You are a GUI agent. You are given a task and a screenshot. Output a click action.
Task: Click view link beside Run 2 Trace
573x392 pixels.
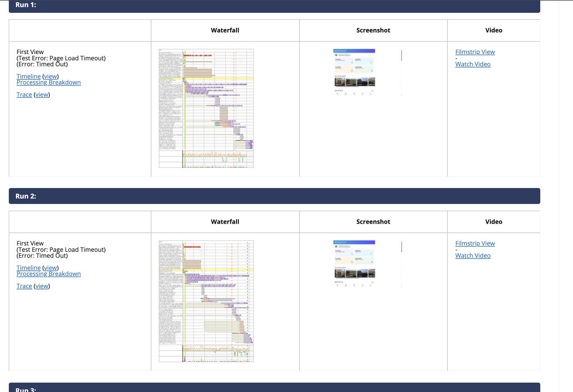[x=42, y=286]
